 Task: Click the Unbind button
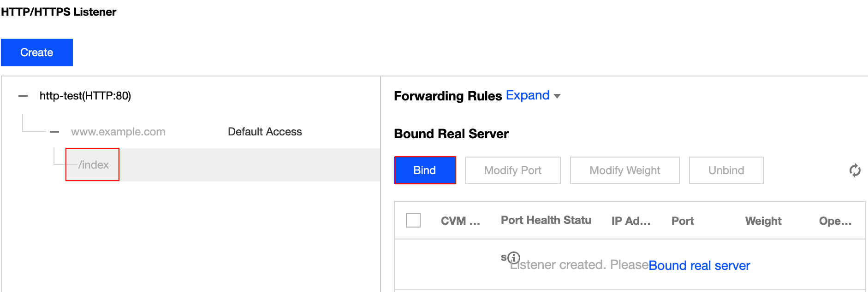click(726, 170)
